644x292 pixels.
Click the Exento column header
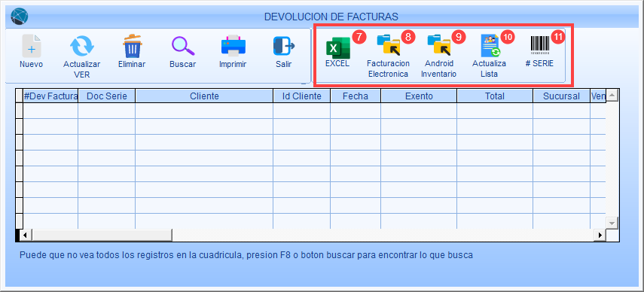[x=419, y=96]
